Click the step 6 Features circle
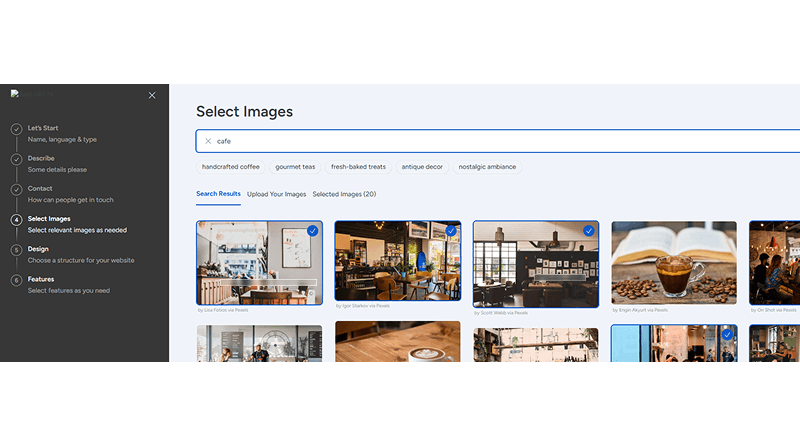The image size is (800, 445). [x=16, y=280]
